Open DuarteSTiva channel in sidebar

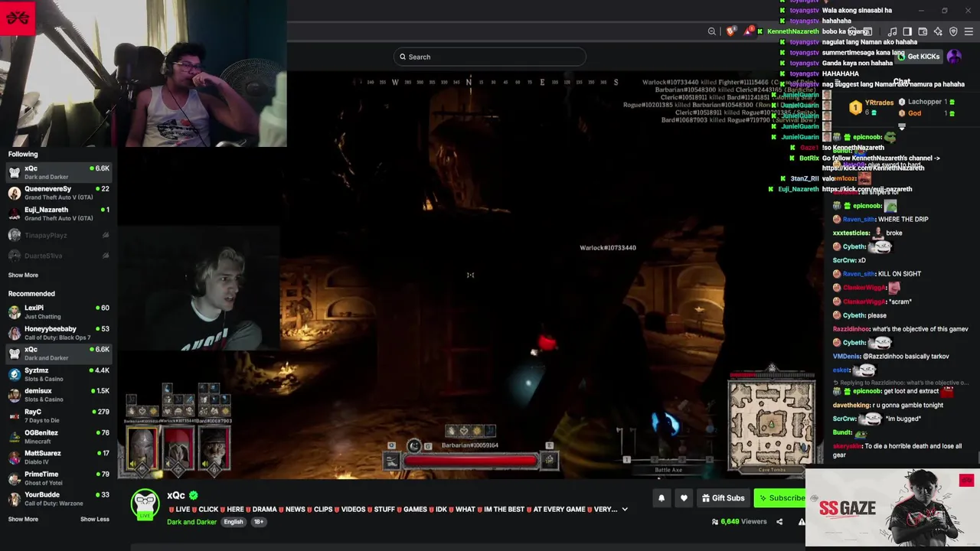pyautogui.click(x=58, y=256)
